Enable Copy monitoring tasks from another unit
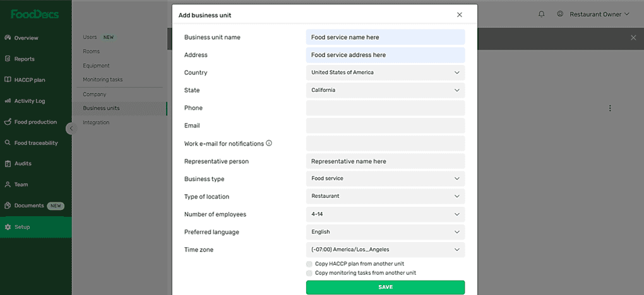The height and width of the screenshot is (295, 644). tap(309, 273)
